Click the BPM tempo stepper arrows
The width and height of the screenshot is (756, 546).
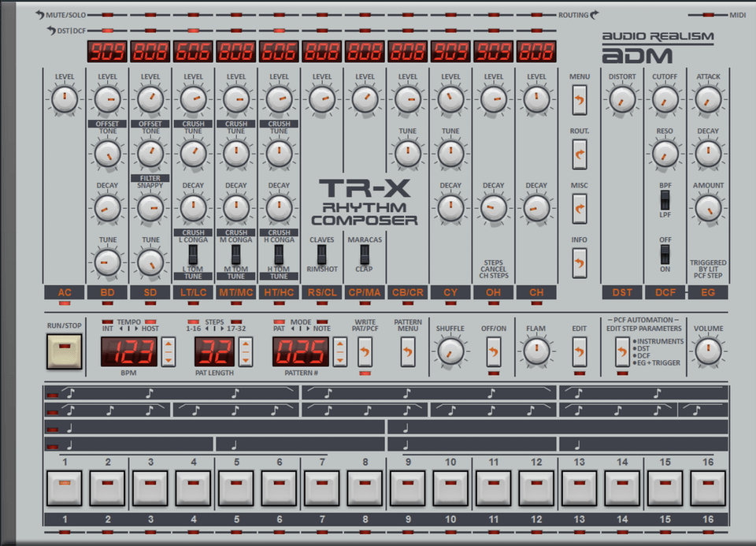coord(169,352)
